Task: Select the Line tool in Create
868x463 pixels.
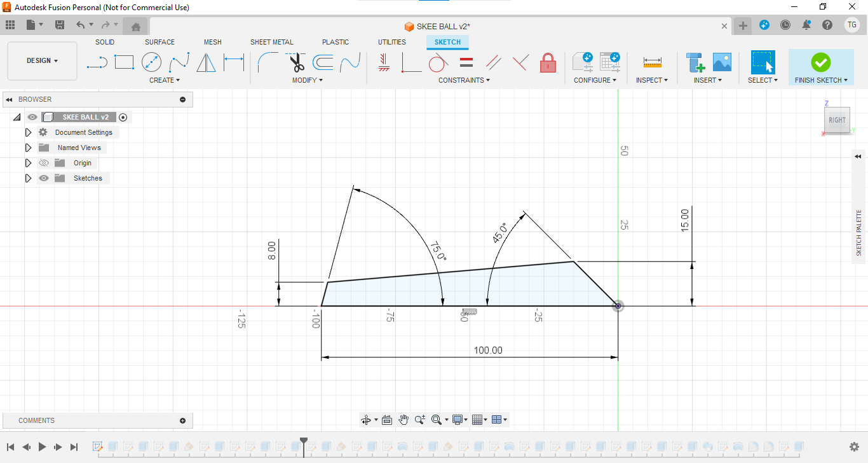Action: tap(97, 62)
